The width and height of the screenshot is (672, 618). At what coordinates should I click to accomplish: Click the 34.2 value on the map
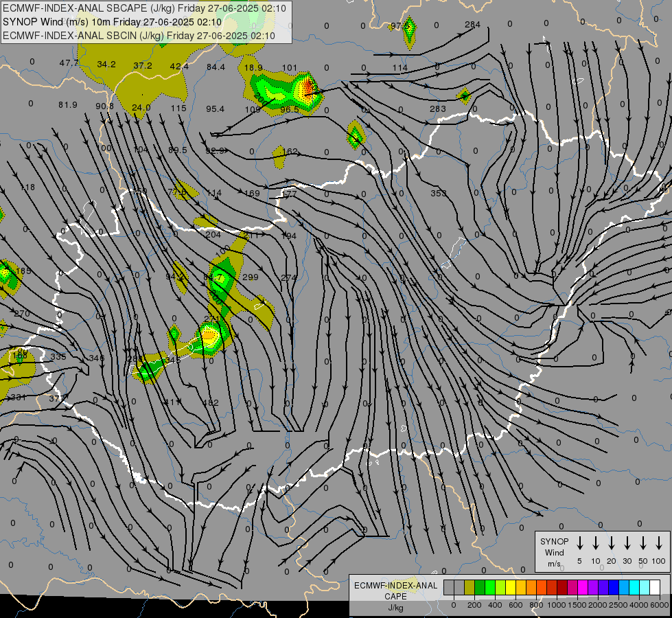(106, 65)
